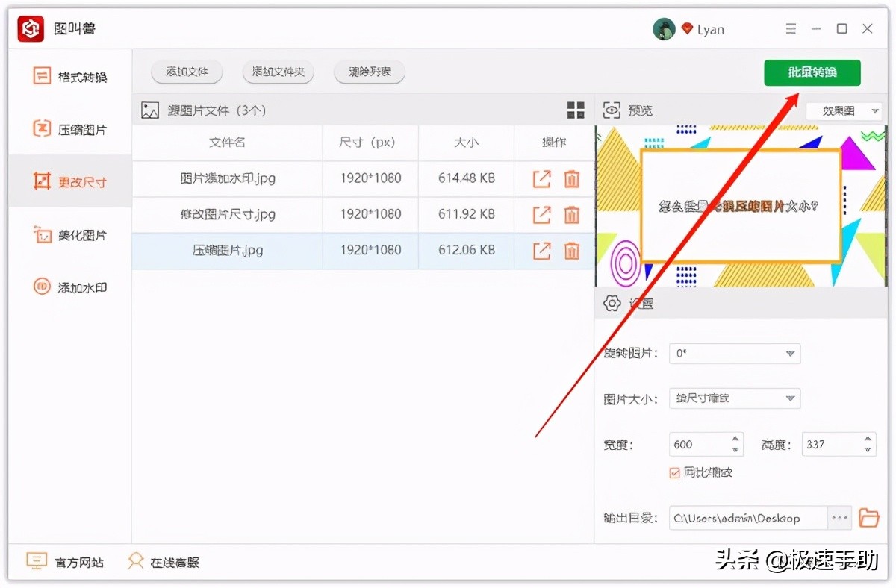Switch to 格式转换 sidebar tab
Screen dimensions: 896x588
click(71, 77)
